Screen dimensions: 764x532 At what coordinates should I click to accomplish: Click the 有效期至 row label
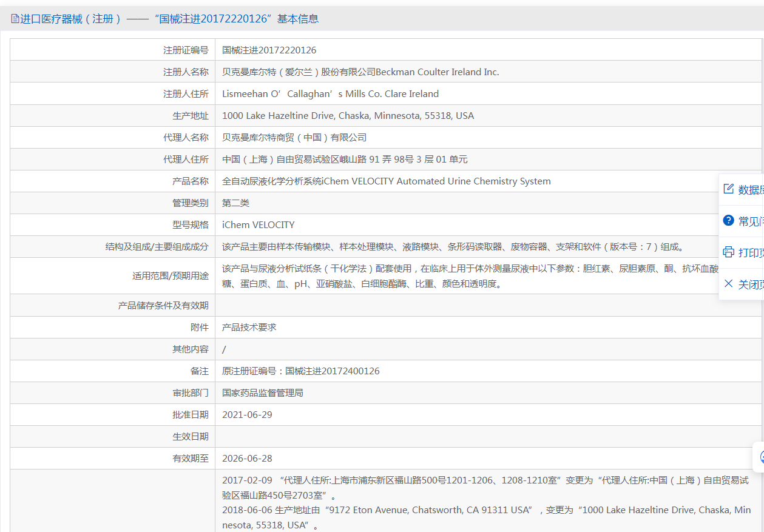pos(191,459)
